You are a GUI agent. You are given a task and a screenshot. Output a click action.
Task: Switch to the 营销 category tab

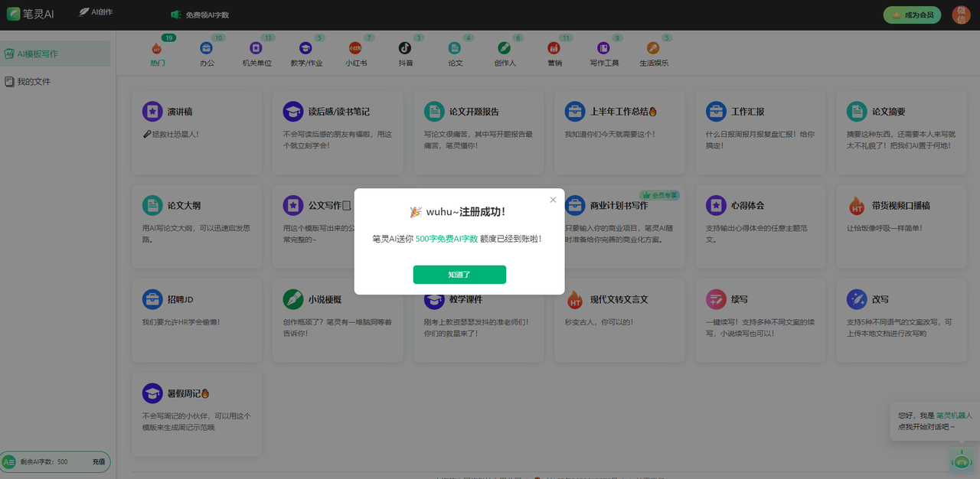(554, 53)
